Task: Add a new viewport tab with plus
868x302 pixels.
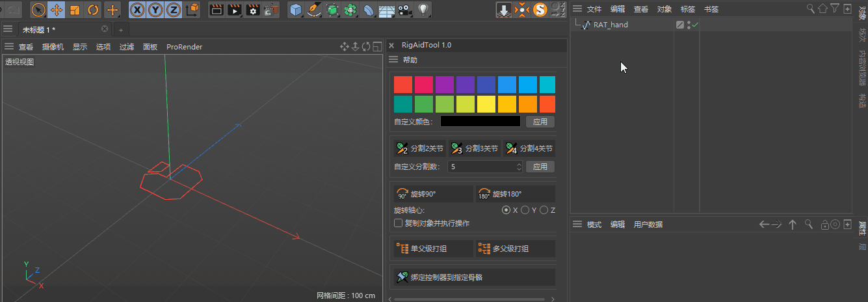Action: 121,30
